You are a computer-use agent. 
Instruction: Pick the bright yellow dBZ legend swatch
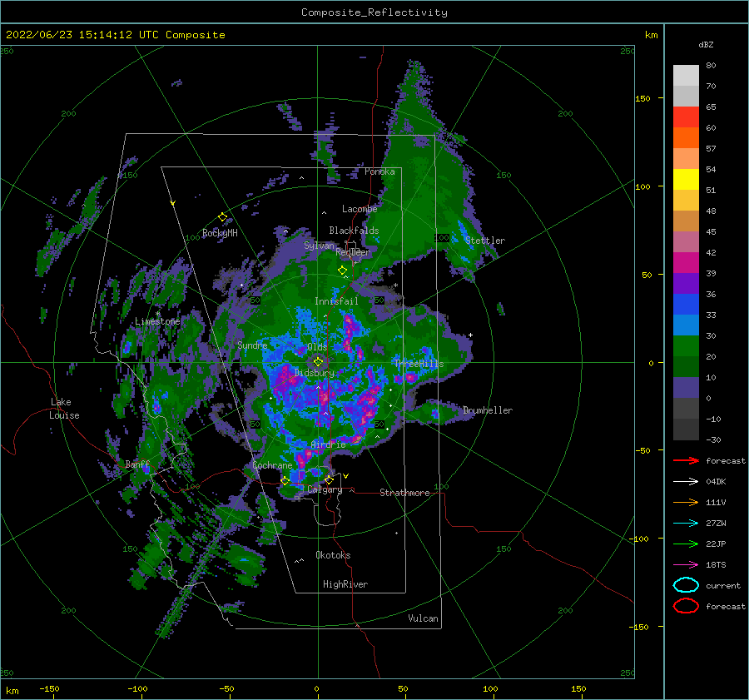(686, 180)
